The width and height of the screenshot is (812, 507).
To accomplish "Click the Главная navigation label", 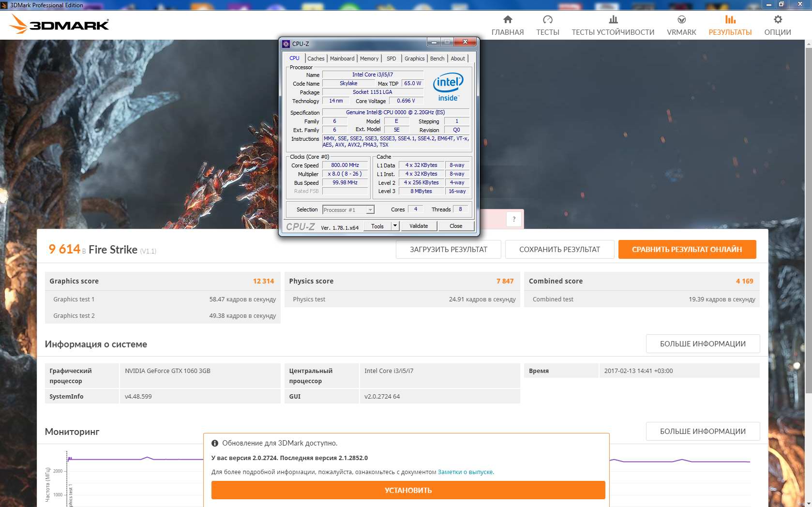I will 508,32.
